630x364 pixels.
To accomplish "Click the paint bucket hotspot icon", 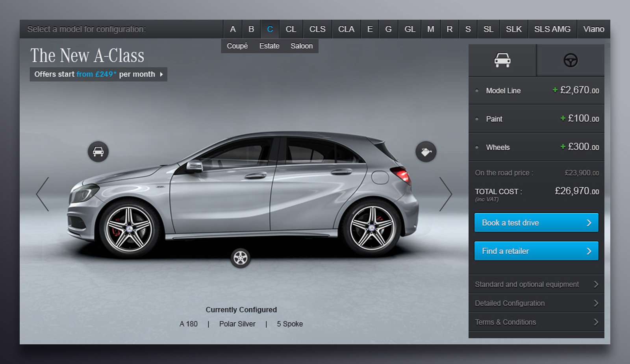I will (x=426, y=152).
